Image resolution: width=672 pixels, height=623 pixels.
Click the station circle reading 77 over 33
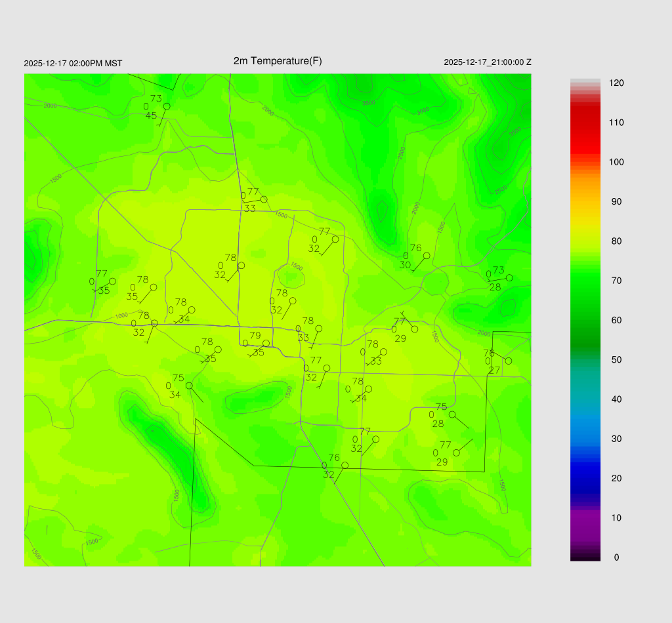(x=264, y=199)
